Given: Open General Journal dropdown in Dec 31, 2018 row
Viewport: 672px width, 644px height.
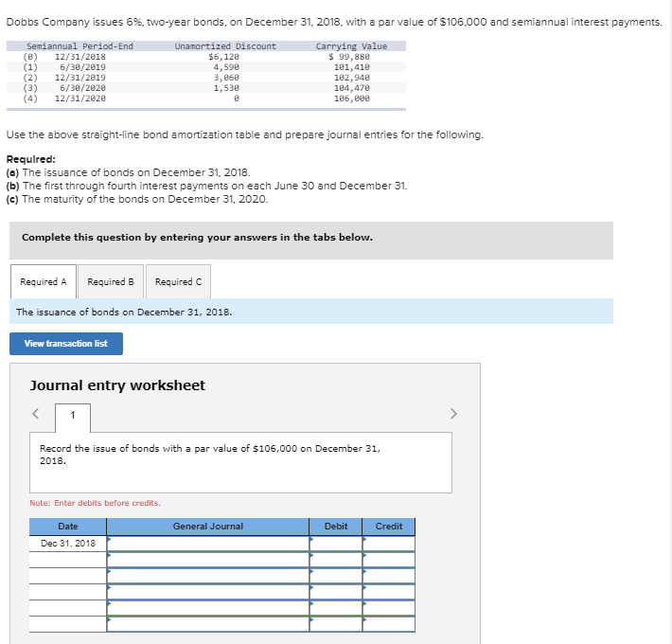Looking at the screenshot, I should click(208, 544).
